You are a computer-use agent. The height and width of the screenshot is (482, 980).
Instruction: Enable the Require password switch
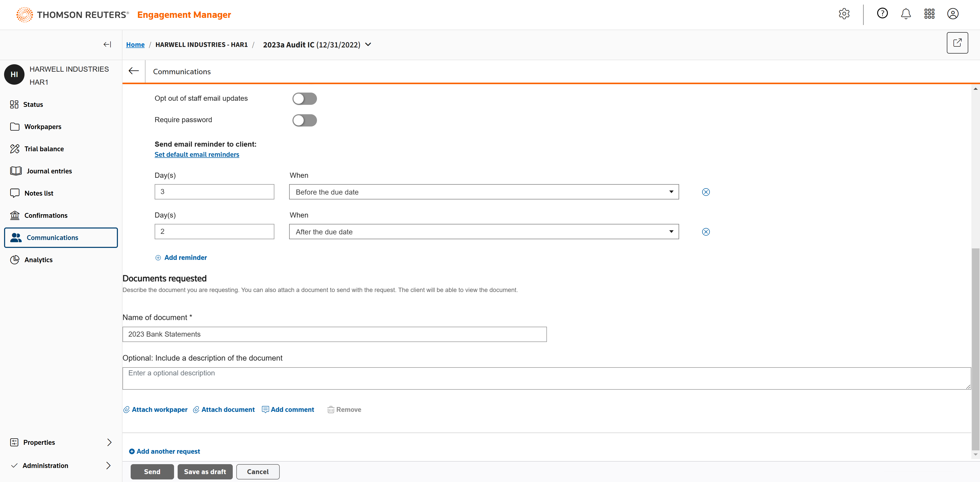304,120
